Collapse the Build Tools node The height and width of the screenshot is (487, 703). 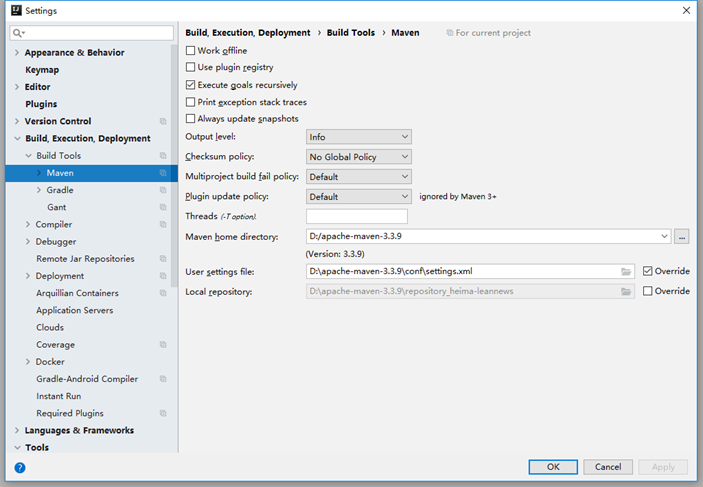click(x=28, y=156)
